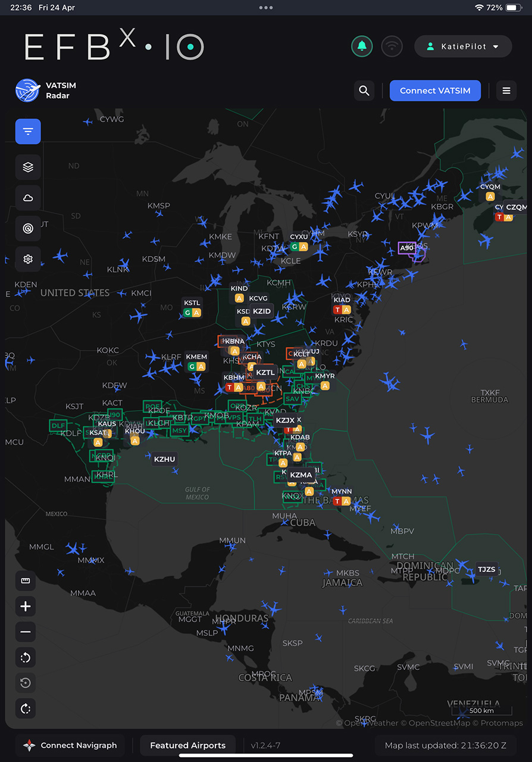The height and width of the screenshot is (762, 532).
Task: Click the VATSIM Radar logo icon
Action: 27,90
